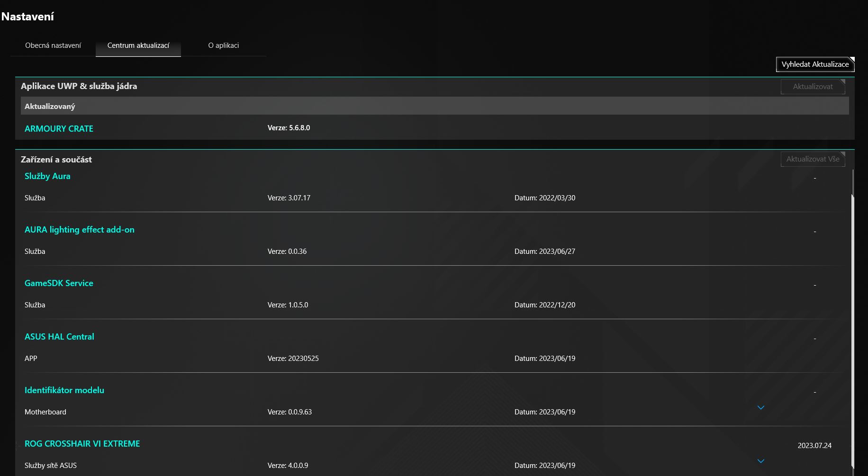
Task: Expand the ROG CROSSHAIR VI EXTREME chevron
Action: tap(761, 461)
